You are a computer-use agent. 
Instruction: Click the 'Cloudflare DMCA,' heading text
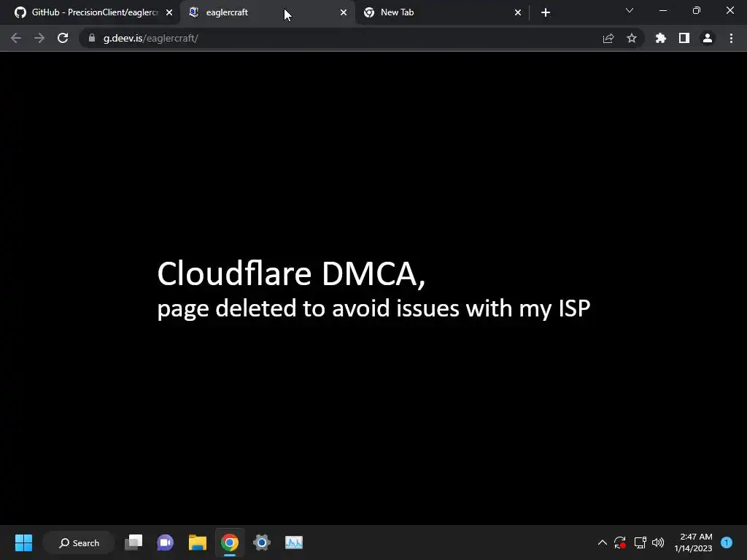click(x=291, y=273)
